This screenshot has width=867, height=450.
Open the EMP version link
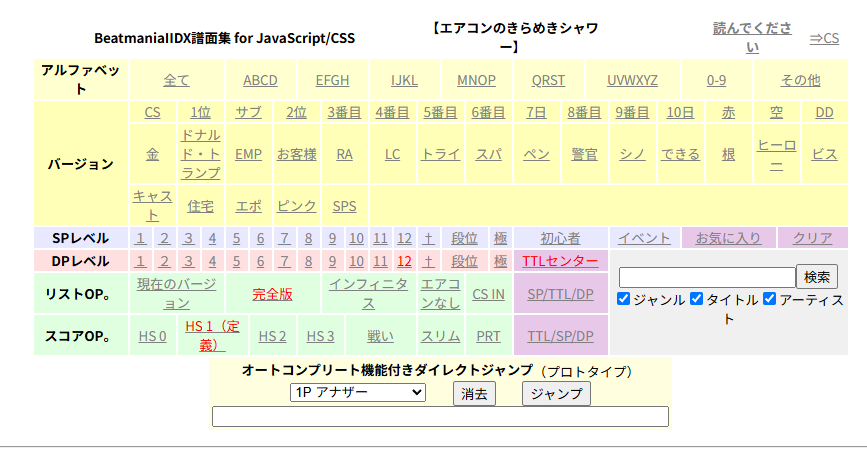click(248, 154)
